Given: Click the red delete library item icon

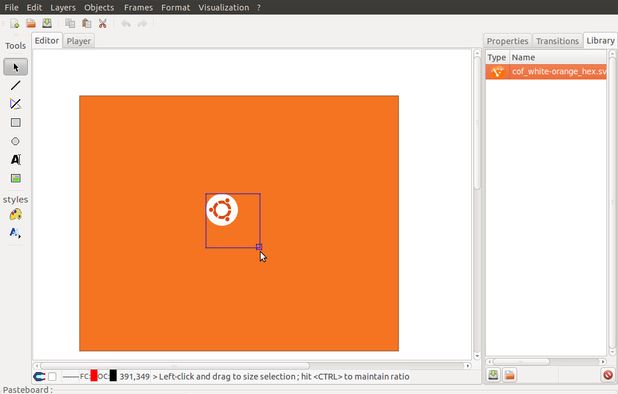Looking at the screenshot, I should pos(608,375).
